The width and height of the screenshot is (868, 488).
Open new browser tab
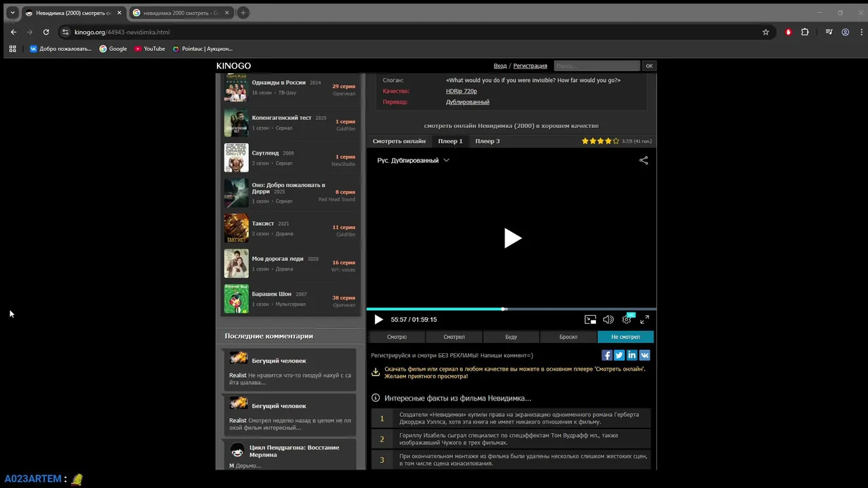[x=243, y=13]
